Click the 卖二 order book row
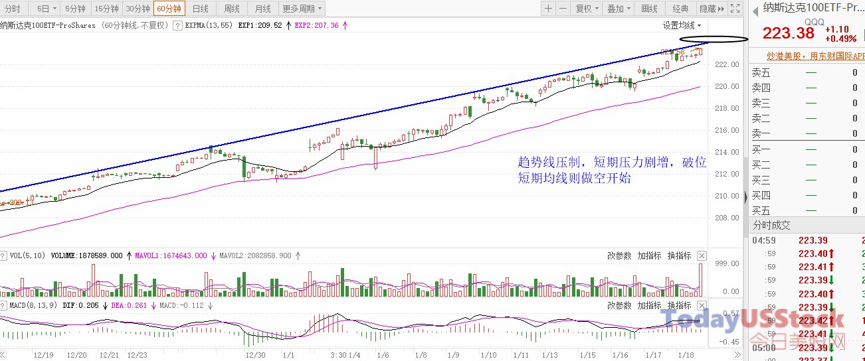The image size is (865, 361). click(807, 118)
